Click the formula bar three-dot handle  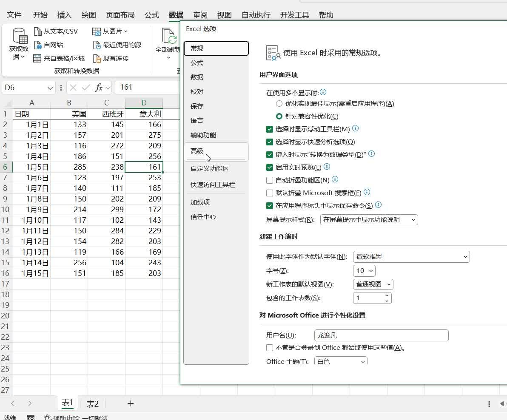61,88
